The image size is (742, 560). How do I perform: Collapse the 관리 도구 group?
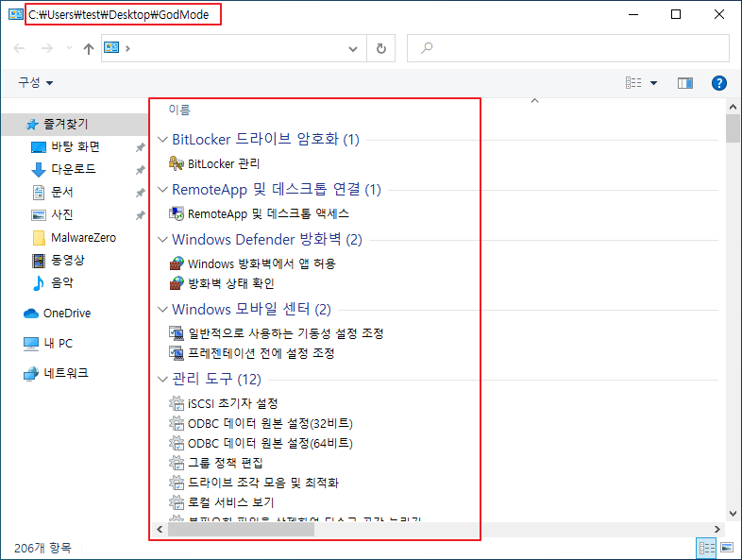pyautogui.click(x=162, y=380)
